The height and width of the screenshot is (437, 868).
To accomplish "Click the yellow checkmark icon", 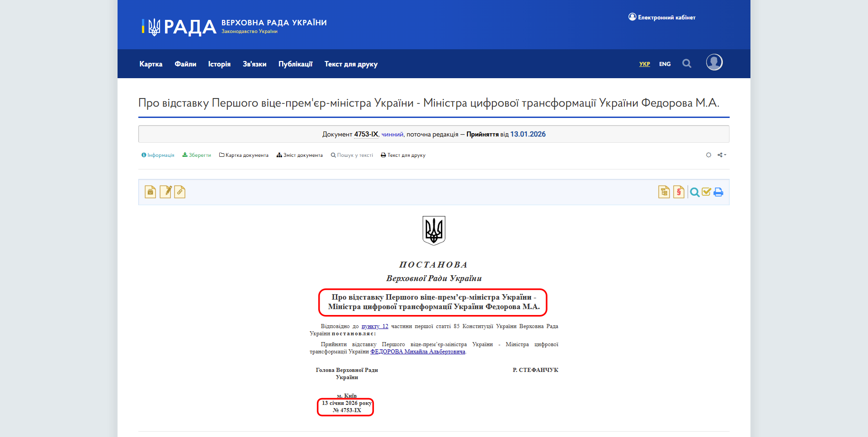I will 707,192.
